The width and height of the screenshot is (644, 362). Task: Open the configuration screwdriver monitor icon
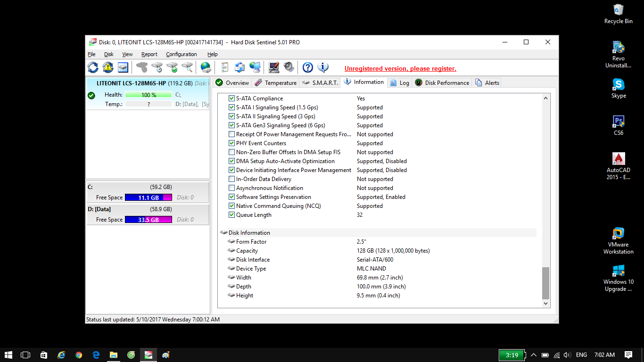pyautogui.click(x=274, y=67)
